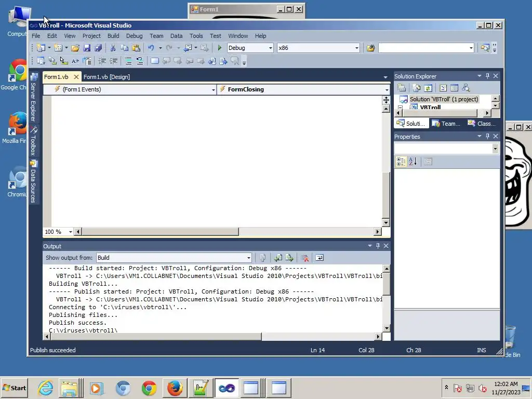
Task: Open the Debug menu
Action: 135,36
